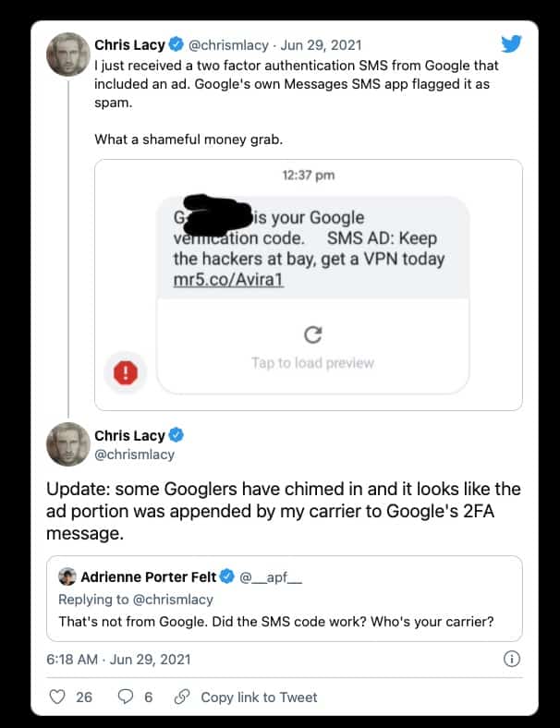Like the tweet with heart icon

57,697
